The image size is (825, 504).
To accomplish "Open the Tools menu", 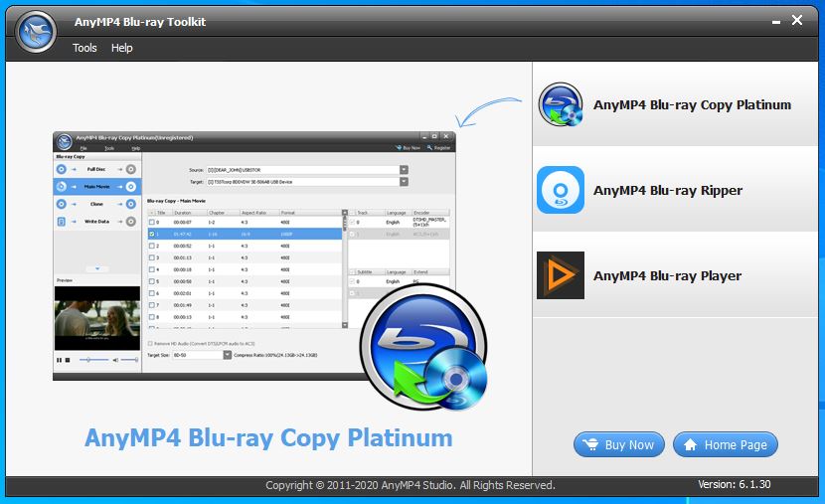I will 84,48.
